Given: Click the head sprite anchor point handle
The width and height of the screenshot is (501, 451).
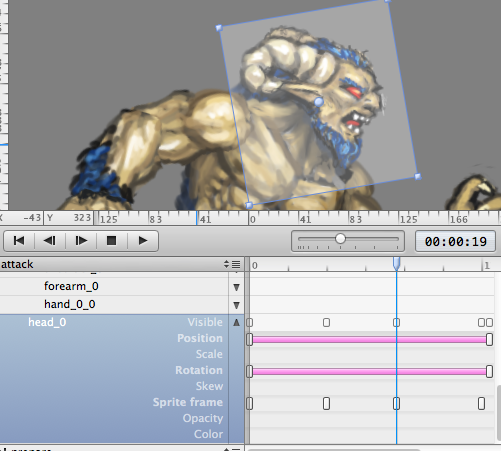Looking at the screenshot, I should [319, 102].
